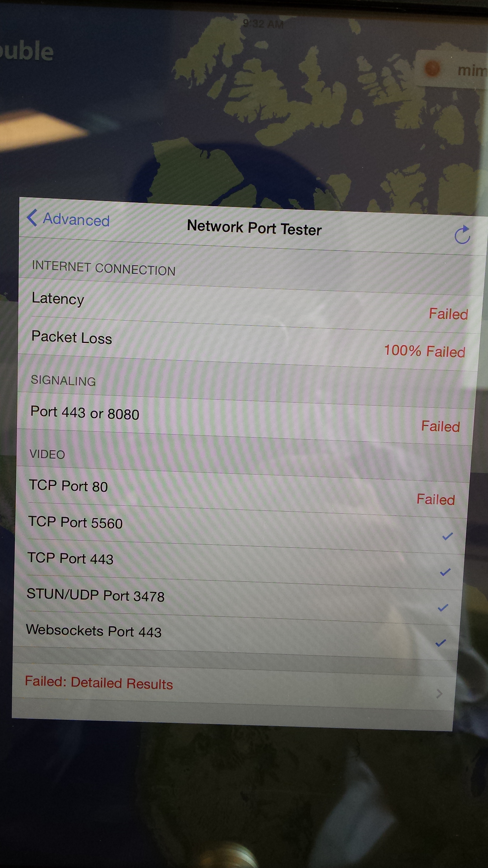Image resolution: width=488 pixels, height=868 pixels.
Task: Tap the STUN/UDP Port 3478 checkmark
Action: pyautogui.click(x=443, y=607)
